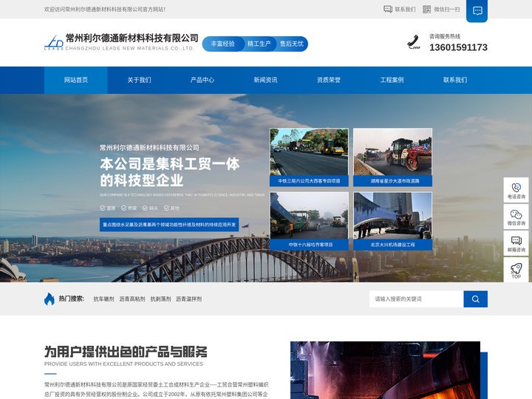The height and width of the screenshot is (399, 532).
Task: Click the banner headline 本公司是集科工贸一体
Action: point(170,164)
